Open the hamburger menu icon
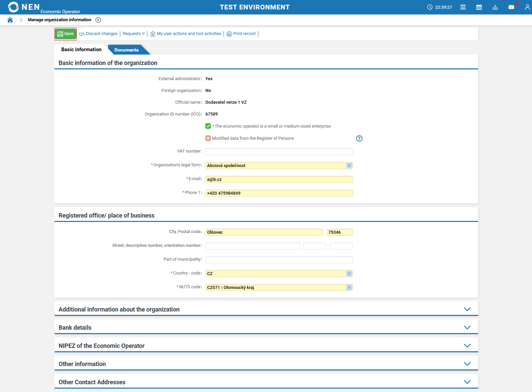Image resolution: width=532 pixels, height=392 pixels. coord(463,7)
